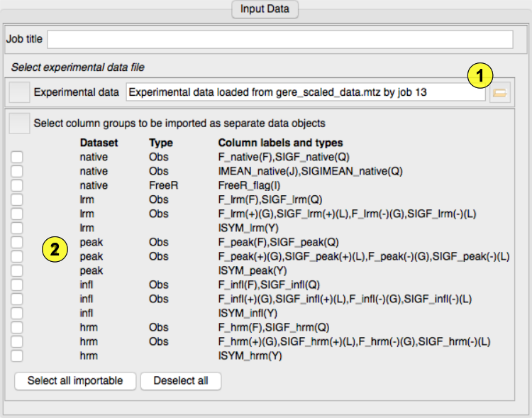Click the Job title text field

pos(279,39)
